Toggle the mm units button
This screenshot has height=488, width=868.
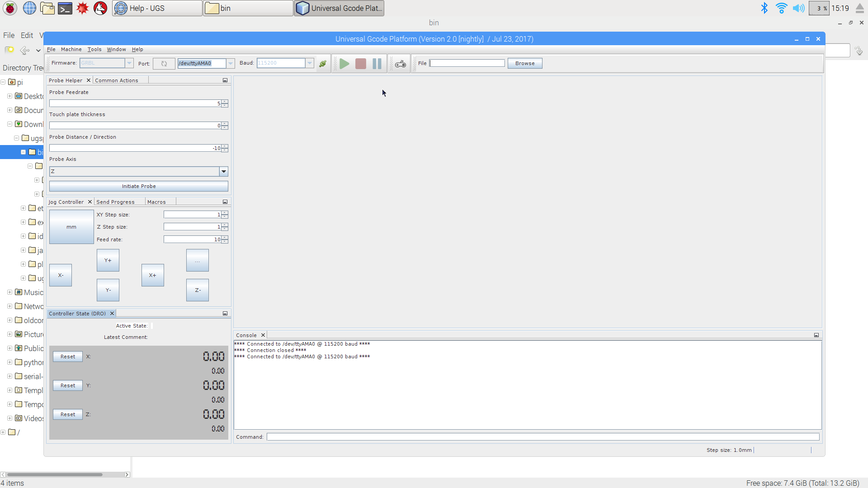(71, 227)
